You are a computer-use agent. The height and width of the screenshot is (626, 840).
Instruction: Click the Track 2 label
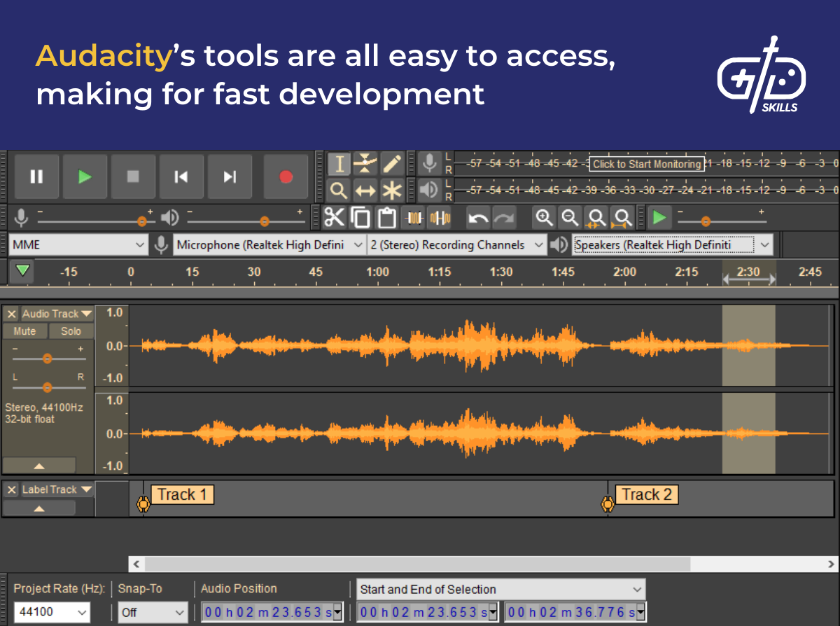click(x=646, y=494)
